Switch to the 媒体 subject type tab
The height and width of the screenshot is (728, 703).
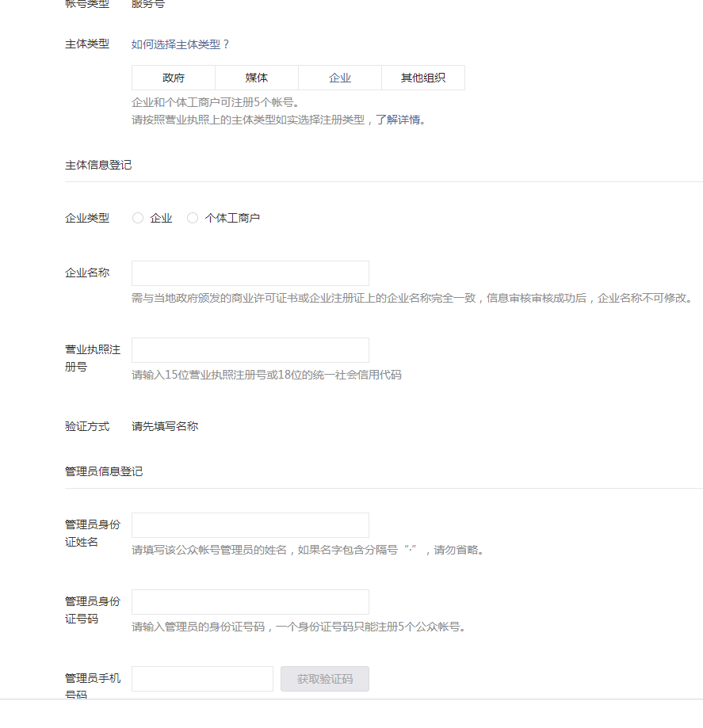point(256,77)
